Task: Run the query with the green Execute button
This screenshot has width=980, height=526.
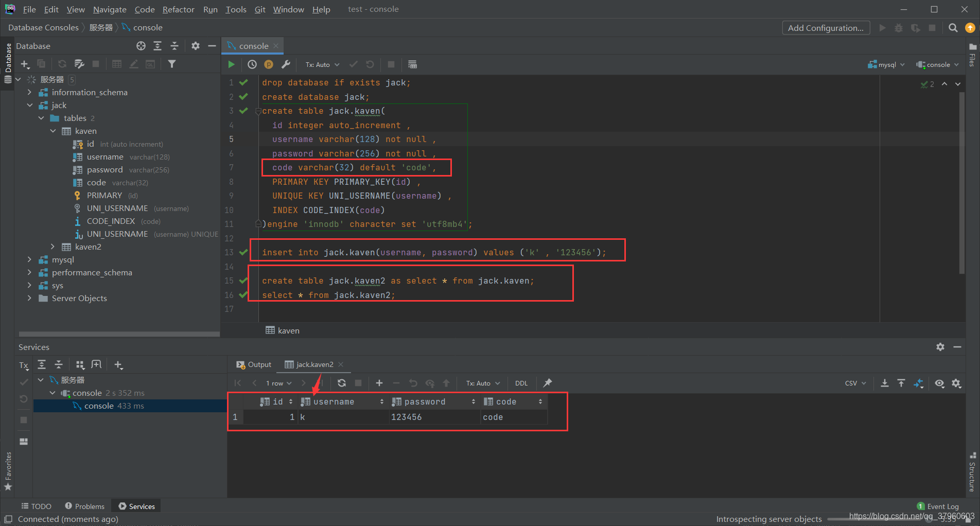Action: [231, 64]
